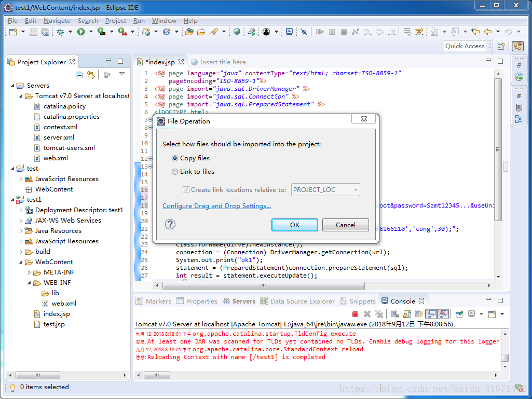Click the Quick Access field
Screen dimensions: 532x399
click(x=465, y=46)
